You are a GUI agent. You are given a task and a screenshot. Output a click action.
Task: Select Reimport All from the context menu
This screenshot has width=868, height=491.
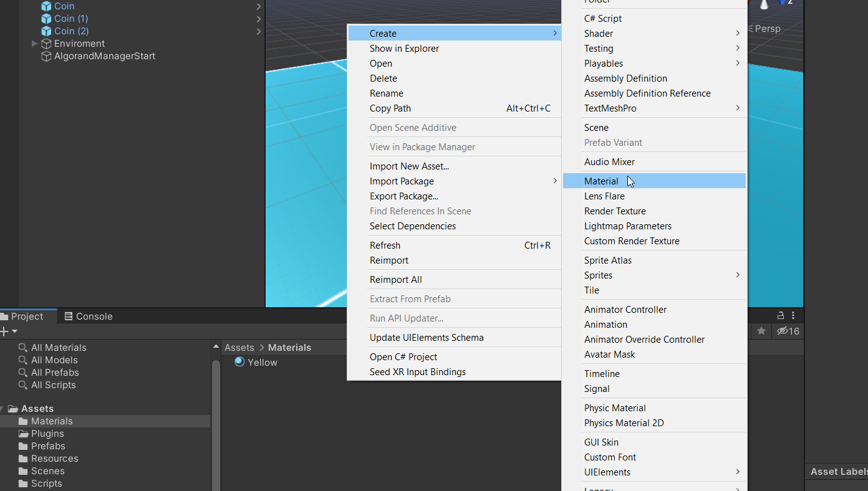[x=396, y=279]
